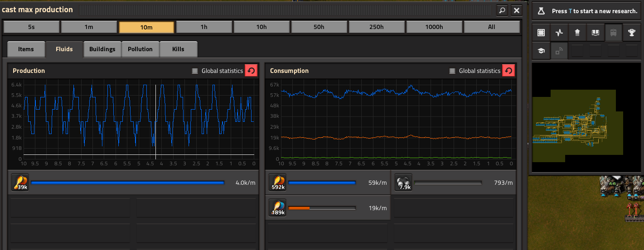Open the blueprint library shortcut
This screenshot has width=644, height=250.
coord(541,33)
